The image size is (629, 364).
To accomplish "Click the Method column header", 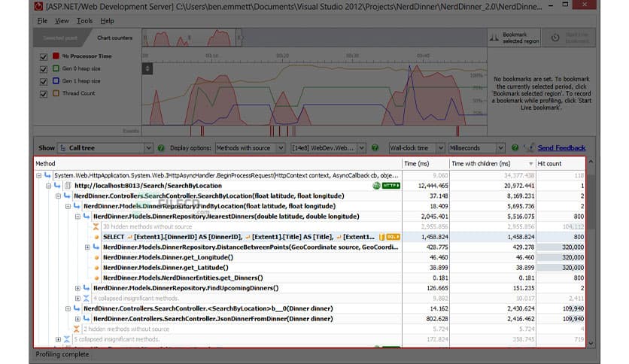I will tap(218, 163).
